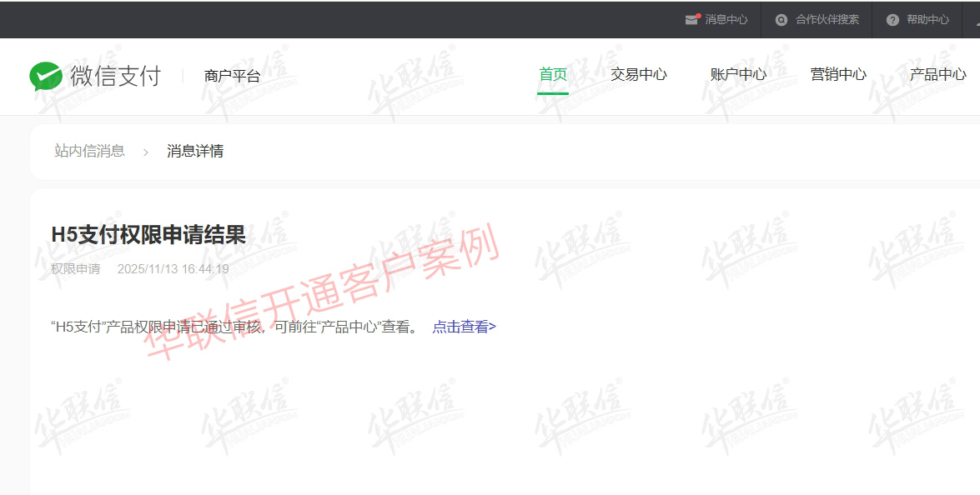Click the 合作伙伴搜索 magnifier icon
This screenshot has width=980, height=495.
pyautogui.click(x=781, y=19)
